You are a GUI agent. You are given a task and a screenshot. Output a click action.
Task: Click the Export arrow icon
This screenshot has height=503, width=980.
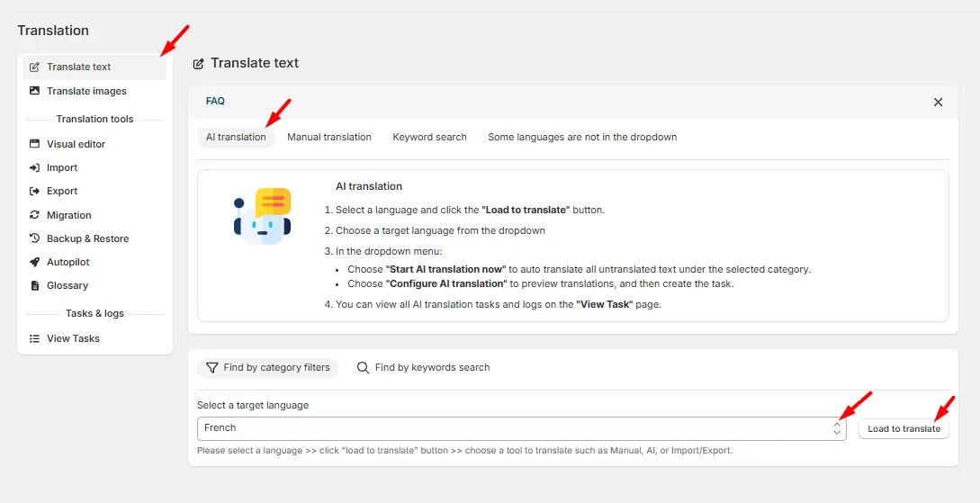34,191
